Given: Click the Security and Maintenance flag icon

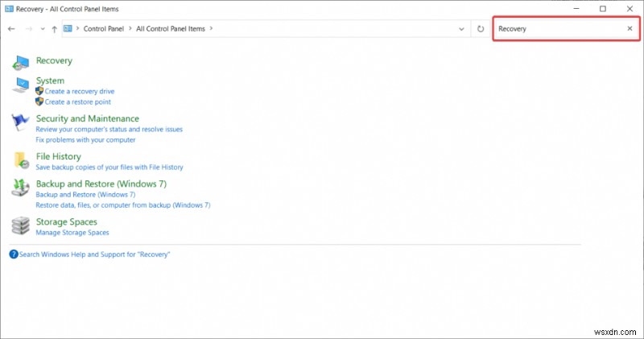Looking at the screenshot, I should pos(21,122).
